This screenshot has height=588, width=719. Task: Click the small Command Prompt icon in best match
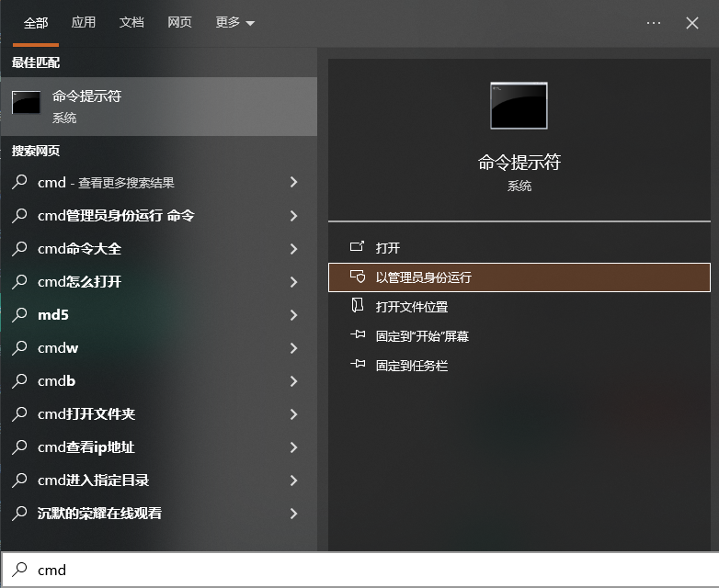click(x=26, y=102)
